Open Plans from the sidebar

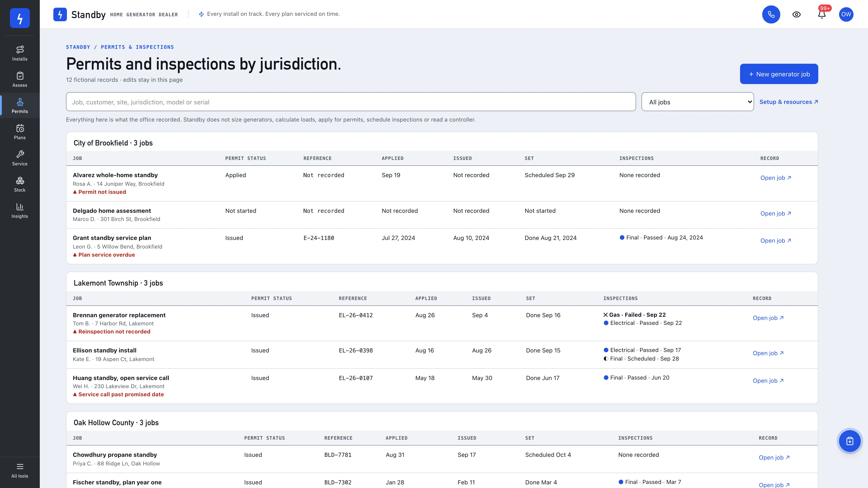click(x=20, y=132)
